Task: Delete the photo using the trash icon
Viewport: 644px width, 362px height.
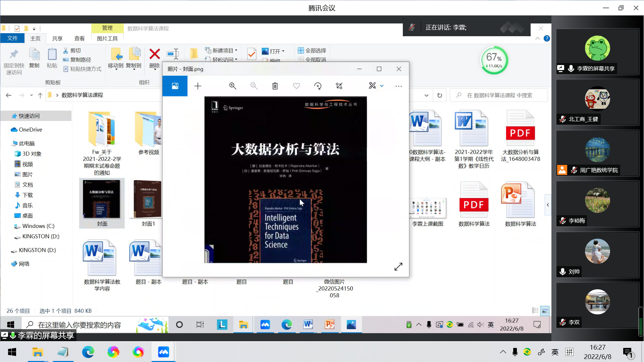Action: (x=275, y=86)
